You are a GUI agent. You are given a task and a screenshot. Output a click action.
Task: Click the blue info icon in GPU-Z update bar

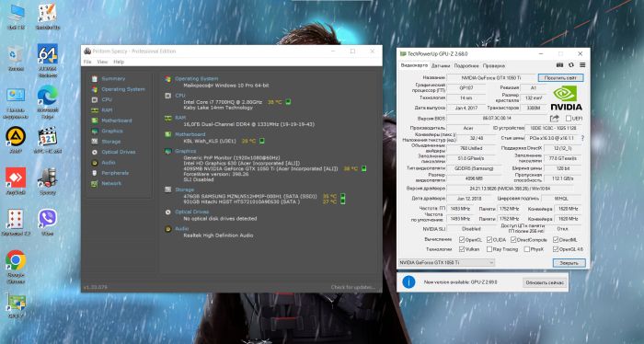[x=408, y=282]
